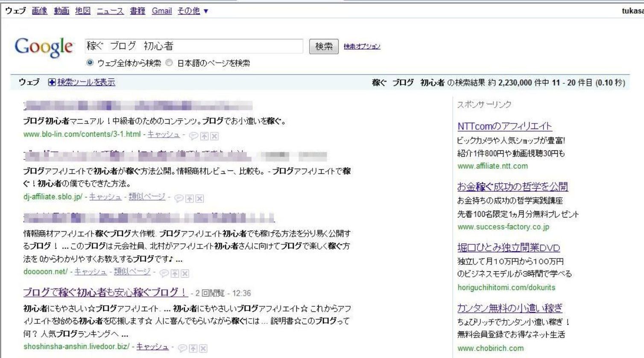Click comment icon for dj-affiliate.sblo.jp result
Screen dimensions: 644x358
[x=179, y=199]
